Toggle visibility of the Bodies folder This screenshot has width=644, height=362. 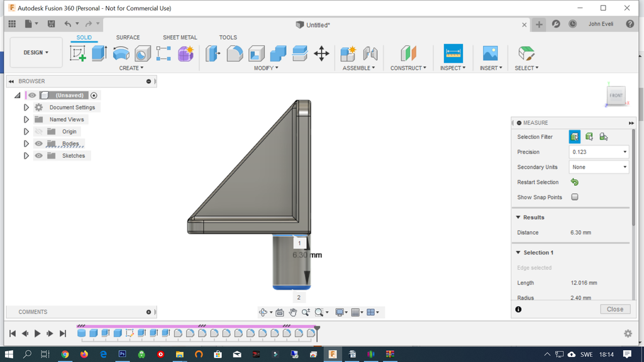[x=39, y=144]
